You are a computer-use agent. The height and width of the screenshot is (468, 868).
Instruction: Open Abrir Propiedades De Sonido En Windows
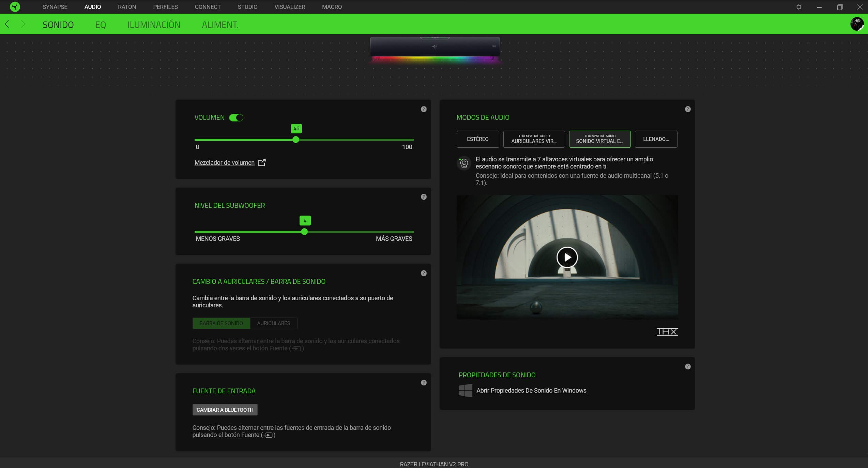coord(531,391)
